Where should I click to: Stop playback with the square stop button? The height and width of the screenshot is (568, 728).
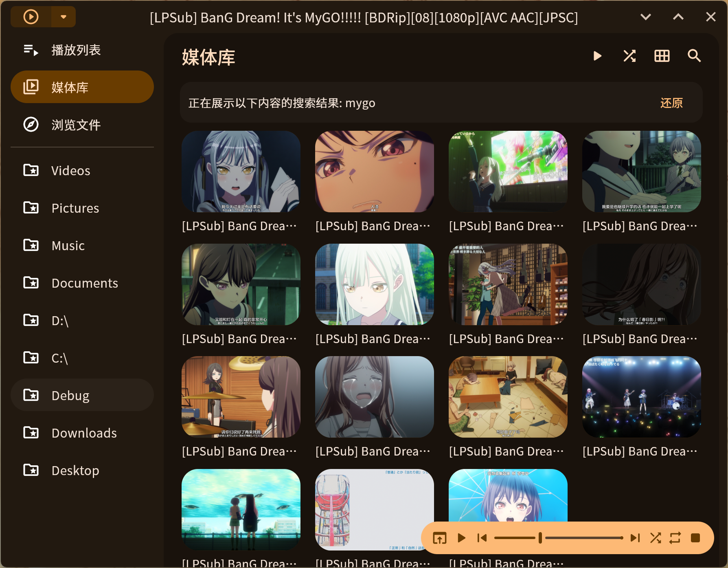(695, 538)
